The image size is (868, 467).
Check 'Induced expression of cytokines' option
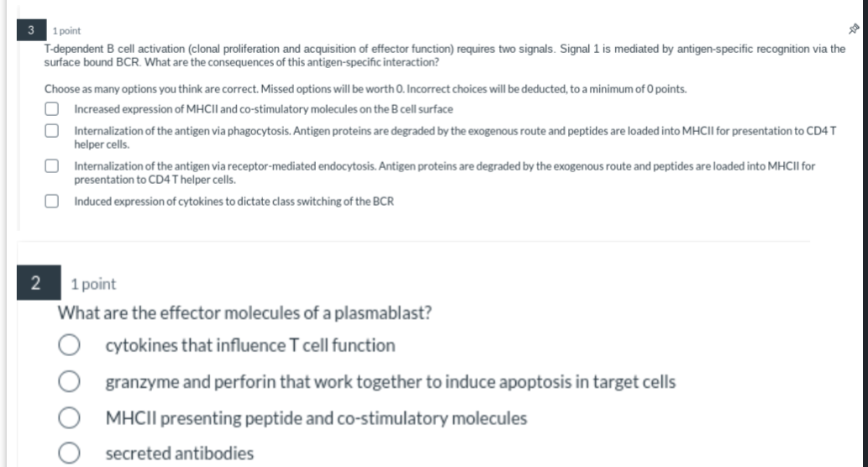pyautogui.click(x=51, y=201)
